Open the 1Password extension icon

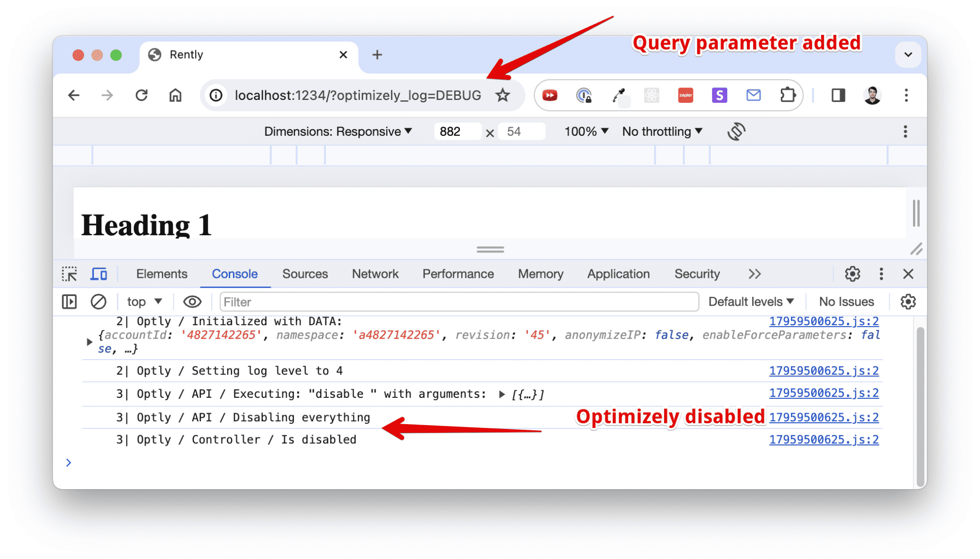[x=585, y=95]
